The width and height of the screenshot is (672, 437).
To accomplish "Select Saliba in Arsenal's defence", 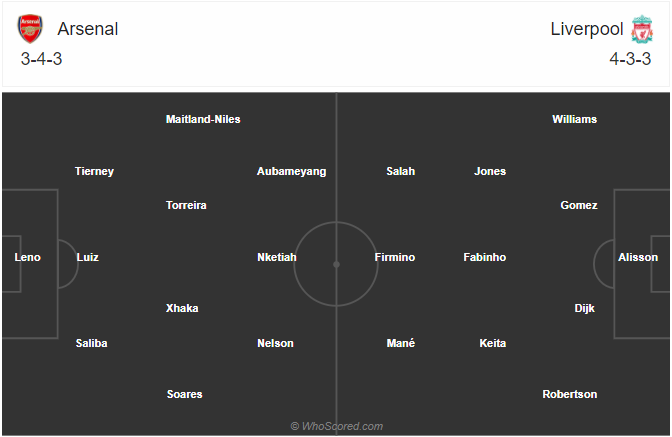I will point(91,343).
